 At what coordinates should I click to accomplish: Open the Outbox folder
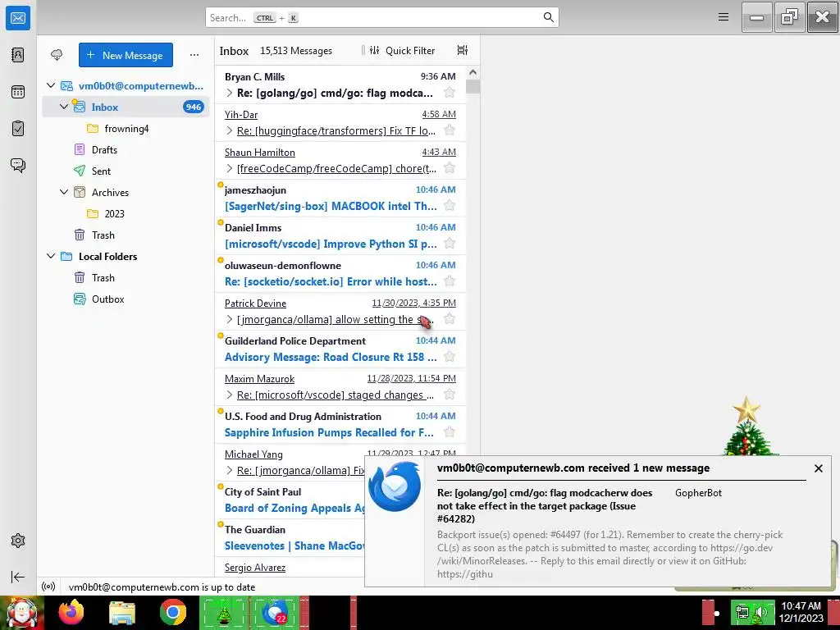[x=126, y=299]
